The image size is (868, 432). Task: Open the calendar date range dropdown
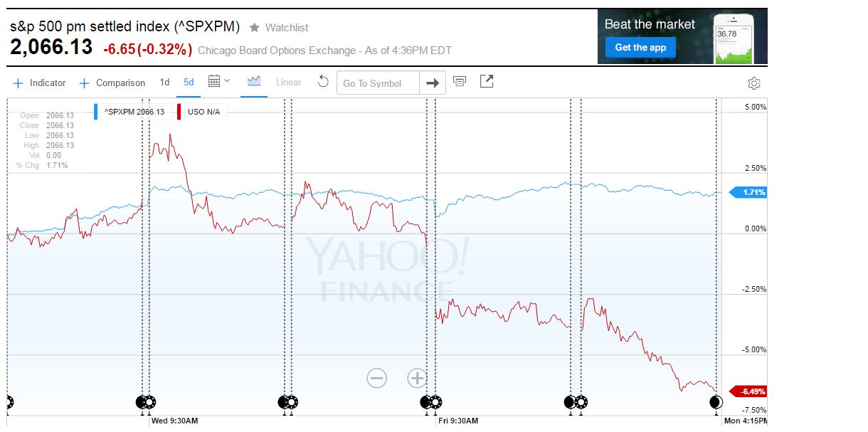[218, 82]
